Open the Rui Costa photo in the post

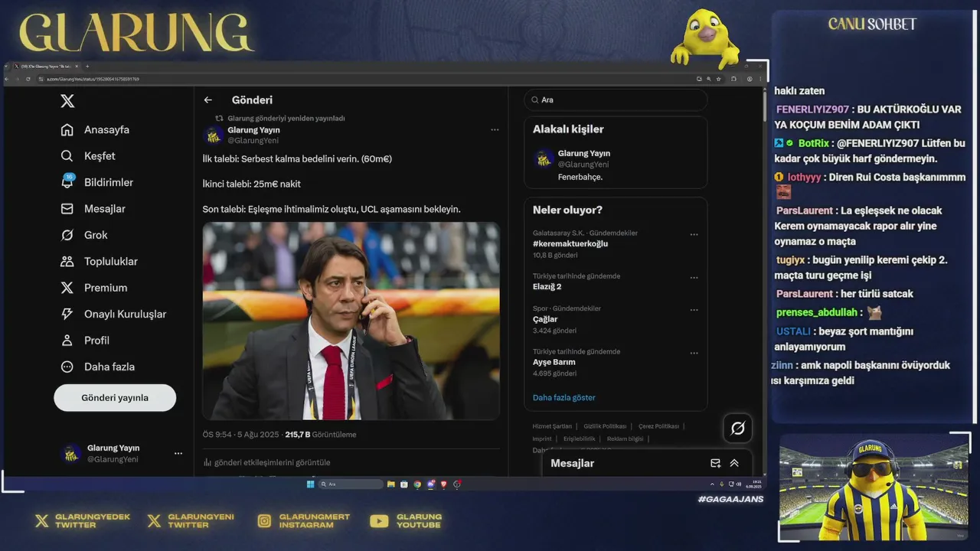tap(351, 321)
